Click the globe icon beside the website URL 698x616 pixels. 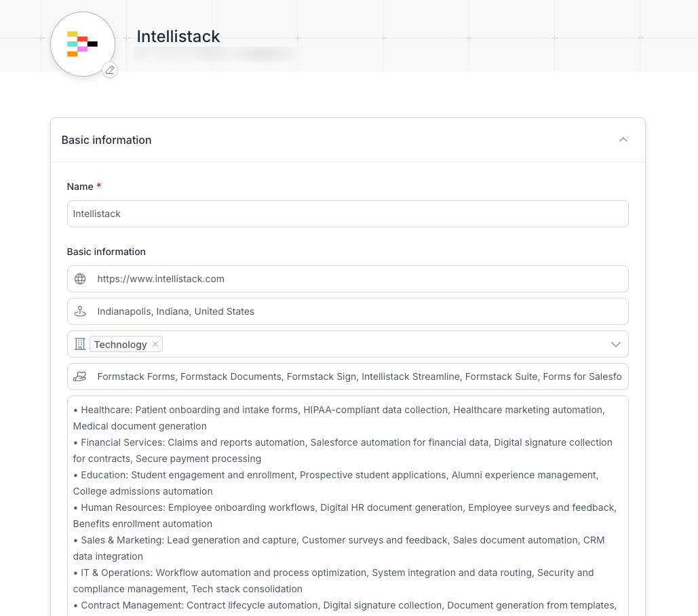tap(80, 279)
